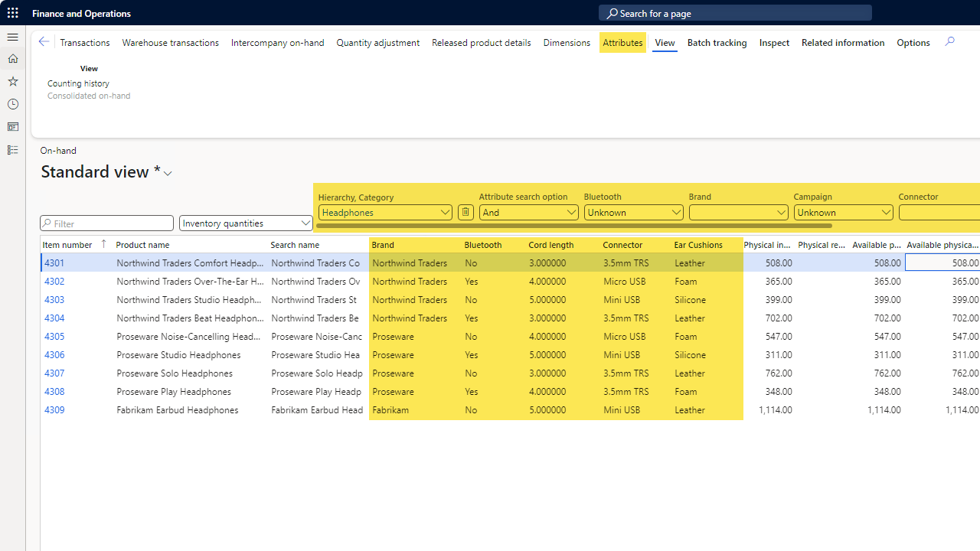Open item 4305 link

coord(54,337)
